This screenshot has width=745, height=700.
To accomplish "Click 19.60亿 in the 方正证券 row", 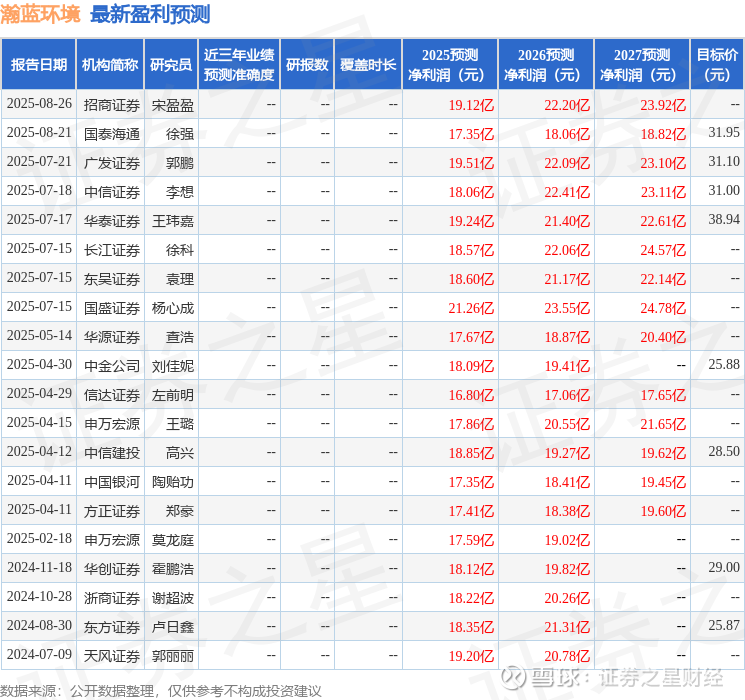I will tap(663, 510).
